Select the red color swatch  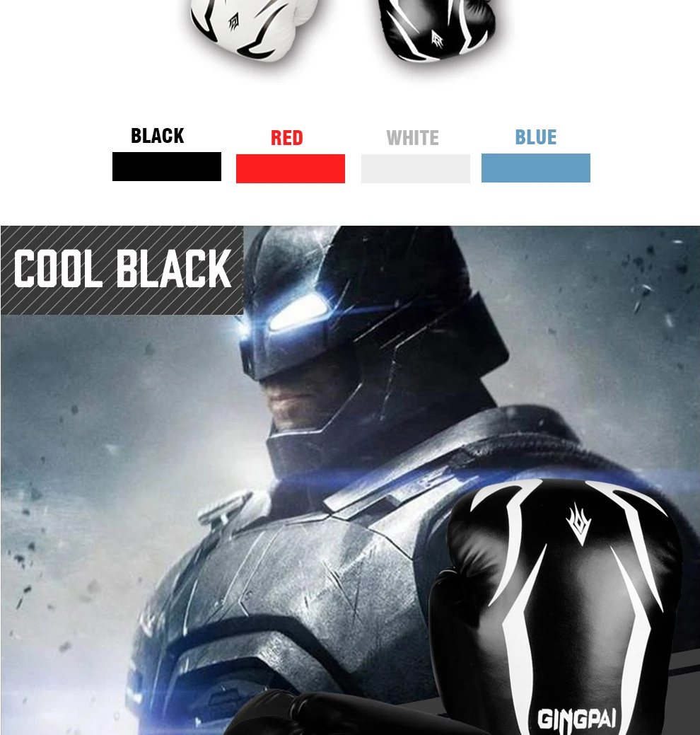coord(291,168)
